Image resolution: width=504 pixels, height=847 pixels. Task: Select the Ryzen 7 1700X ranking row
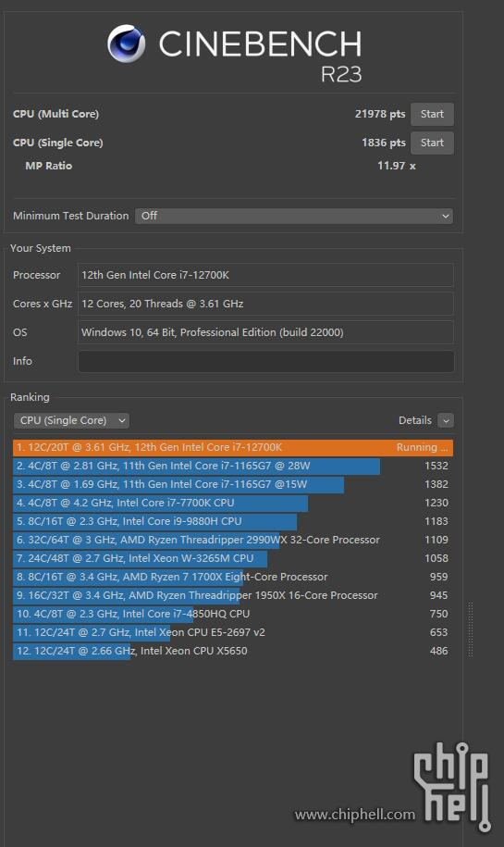tap(233, 577)
